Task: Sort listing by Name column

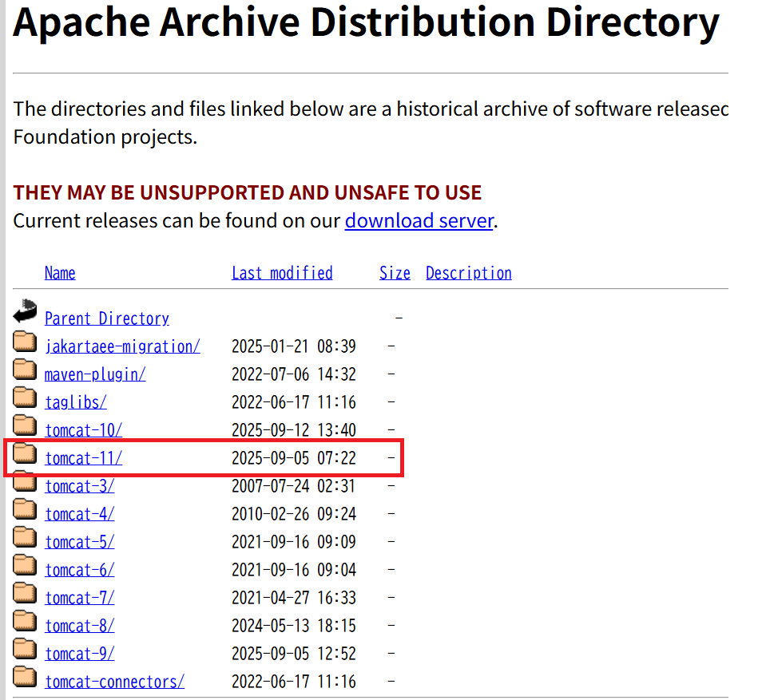Action: tap(60, 273)
